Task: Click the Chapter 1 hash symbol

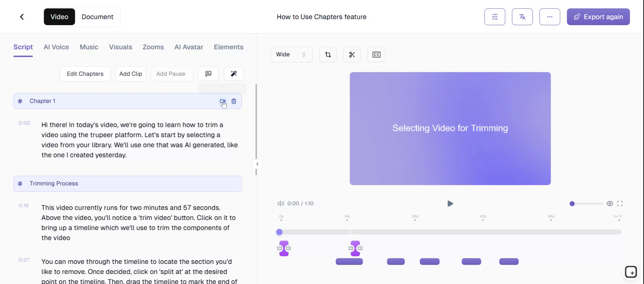Action: 20,101
